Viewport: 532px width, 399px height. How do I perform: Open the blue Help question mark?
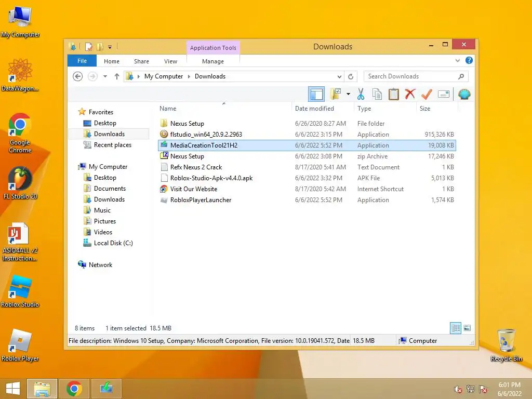(469, 60)
